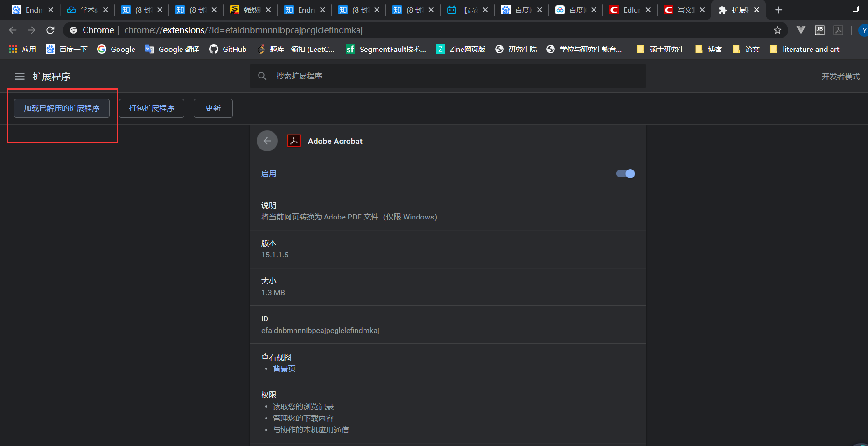Click 加载已解压的扩展程序 button
The width and height of the screenshot is (868, 446).
tap(62, 108)
